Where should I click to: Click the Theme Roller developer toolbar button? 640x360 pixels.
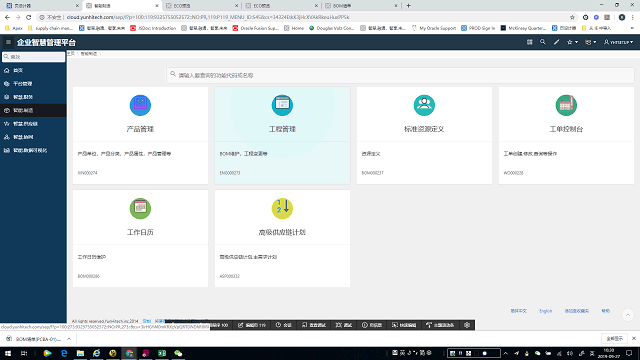point(440,325)
